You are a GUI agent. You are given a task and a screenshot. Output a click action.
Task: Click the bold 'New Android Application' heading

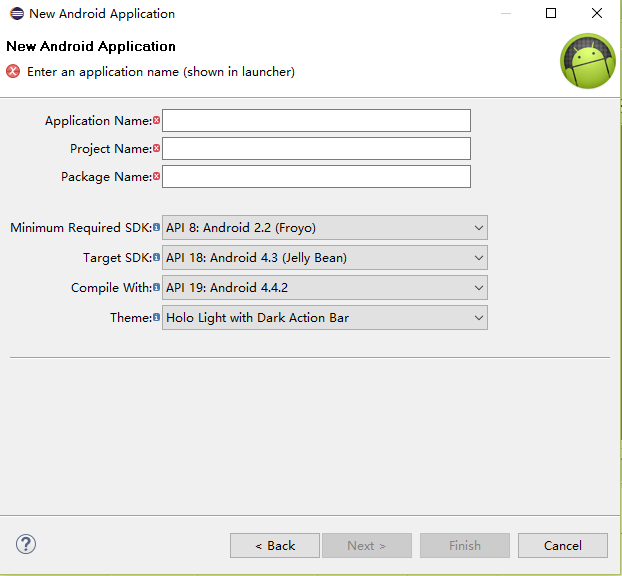click(91, 46)
